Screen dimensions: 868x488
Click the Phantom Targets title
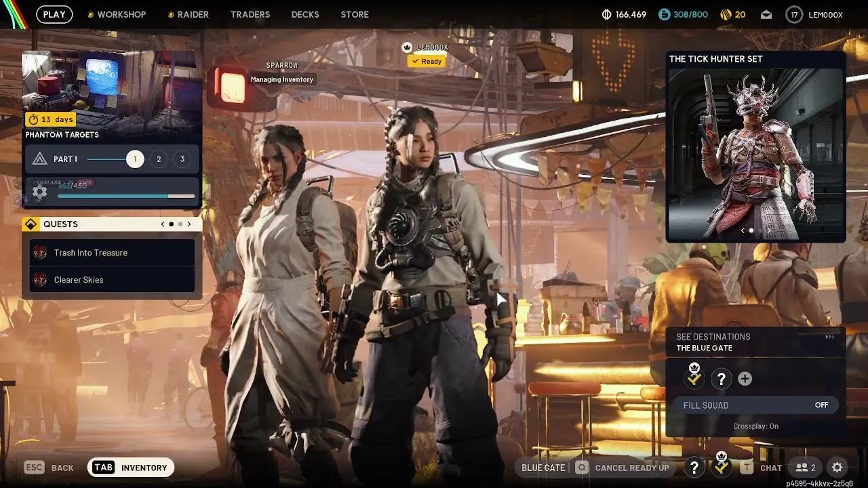(62, 135)
